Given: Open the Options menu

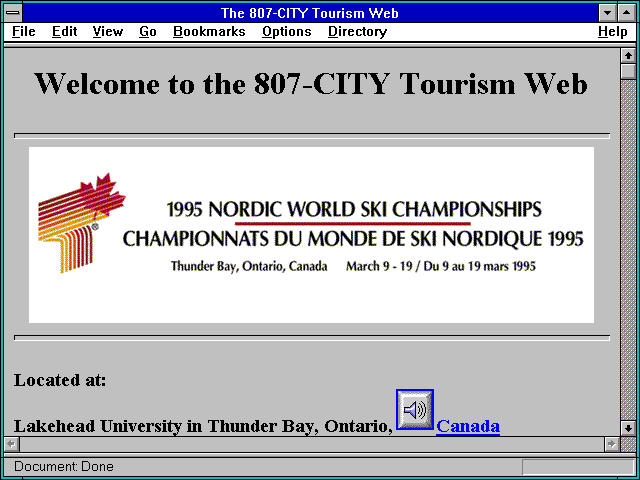Looking at the screenshot, I should [x=287, y=32].
